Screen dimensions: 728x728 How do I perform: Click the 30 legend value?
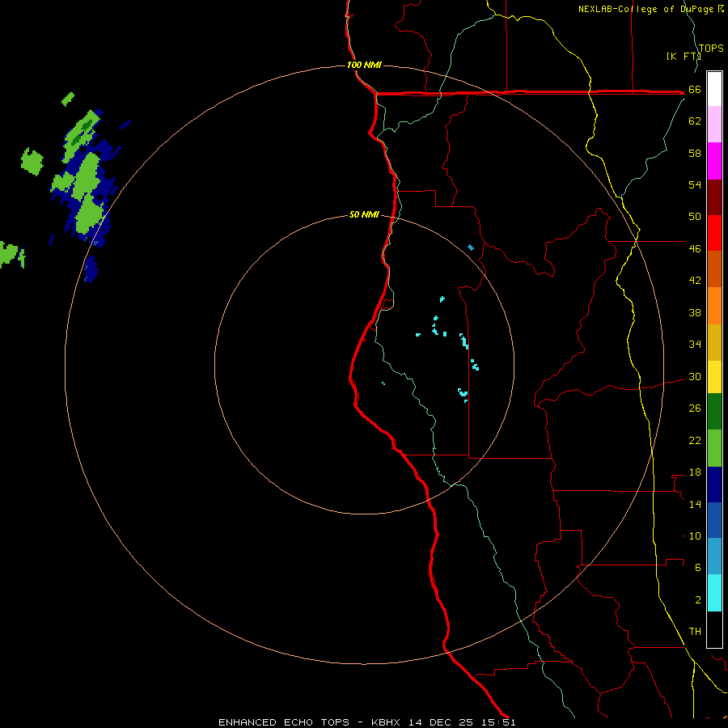pyautogui.click(x=695, y=376)
